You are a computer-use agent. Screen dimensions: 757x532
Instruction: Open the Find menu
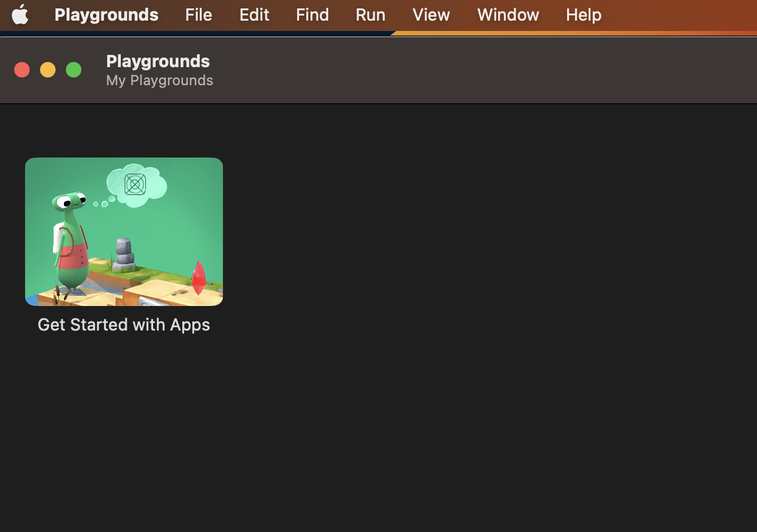(312, 14)
